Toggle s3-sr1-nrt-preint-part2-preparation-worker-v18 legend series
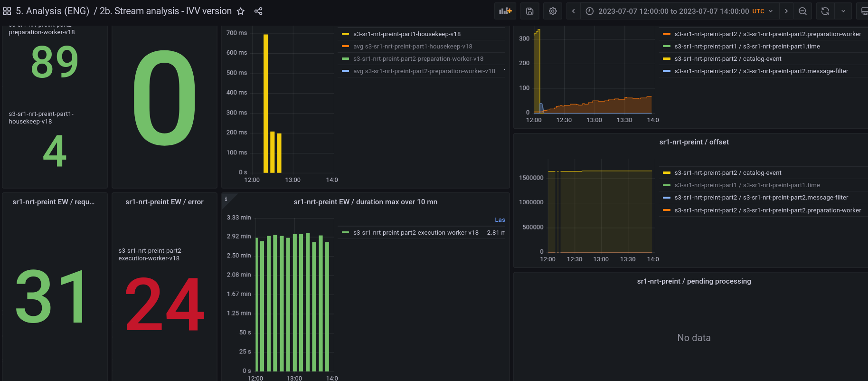868x381 pixels. click(x=418, y=59)
